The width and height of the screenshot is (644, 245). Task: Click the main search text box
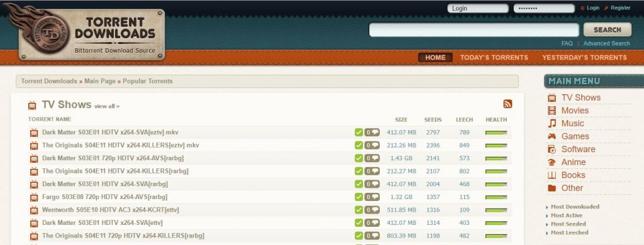(x=474, y=30)
